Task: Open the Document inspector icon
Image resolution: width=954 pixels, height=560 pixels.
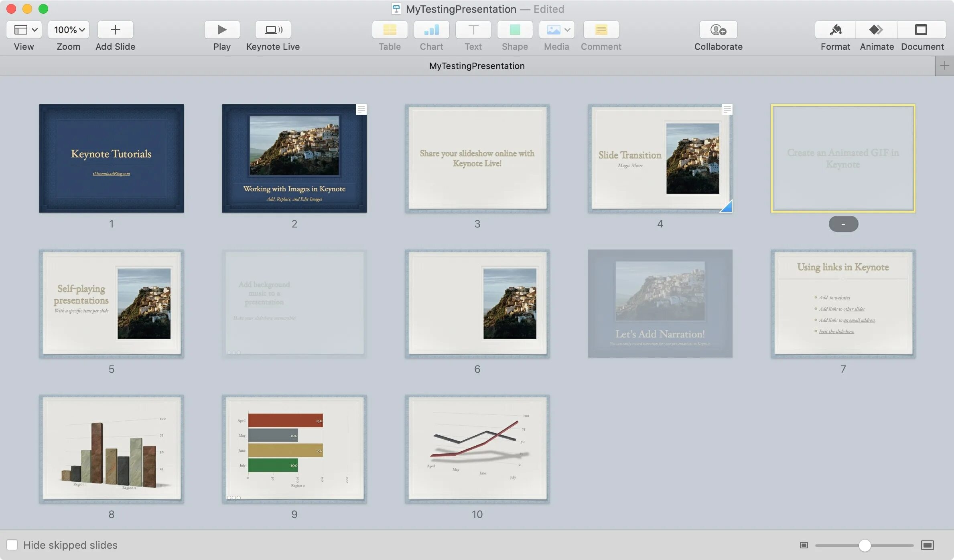Action: (x=921, y=30)
